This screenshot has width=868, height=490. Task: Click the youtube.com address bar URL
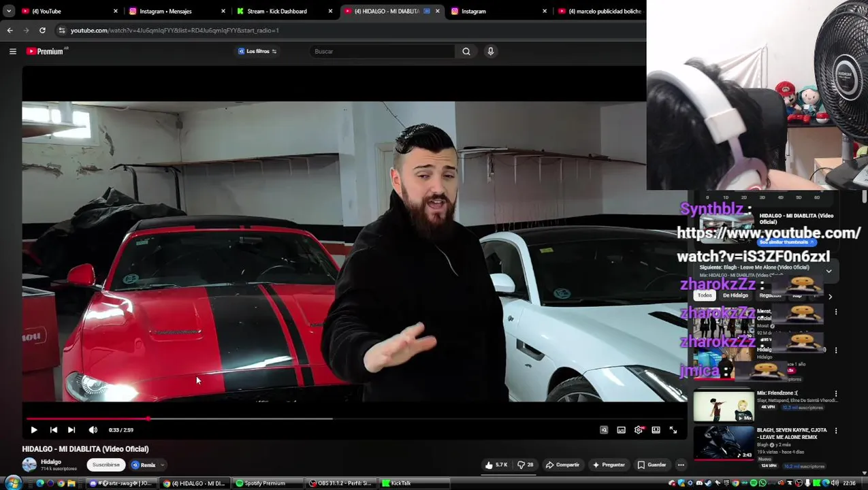pos(174,30)
